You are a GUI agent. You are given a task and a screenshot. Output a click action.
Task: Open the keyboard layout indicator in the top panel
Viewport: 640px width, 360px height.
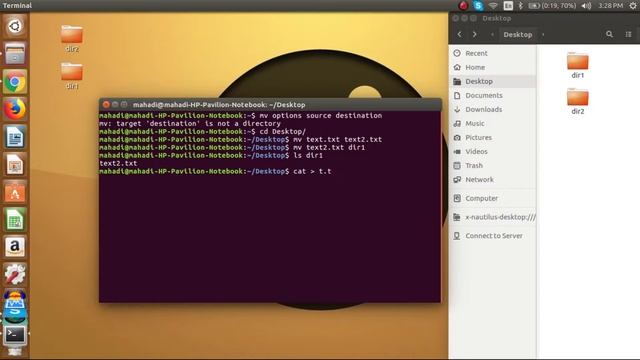click(508, 5)
